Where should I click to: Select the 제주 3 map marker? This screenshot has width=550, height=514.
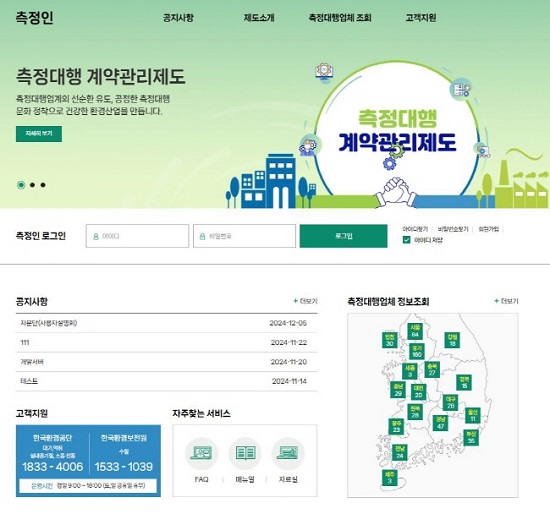coord(390,478)
